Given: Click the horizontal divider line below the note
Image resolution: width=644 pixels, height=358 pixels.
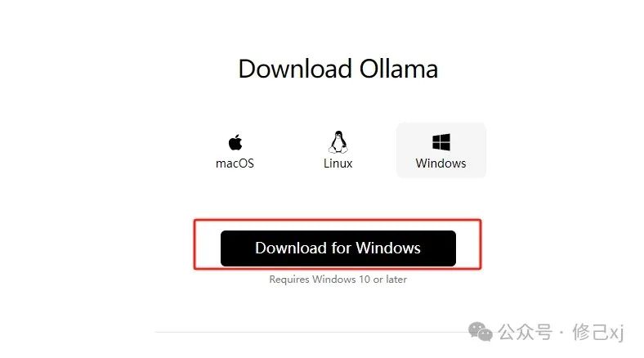Looking at the screenshot, I should coord(312,332).
